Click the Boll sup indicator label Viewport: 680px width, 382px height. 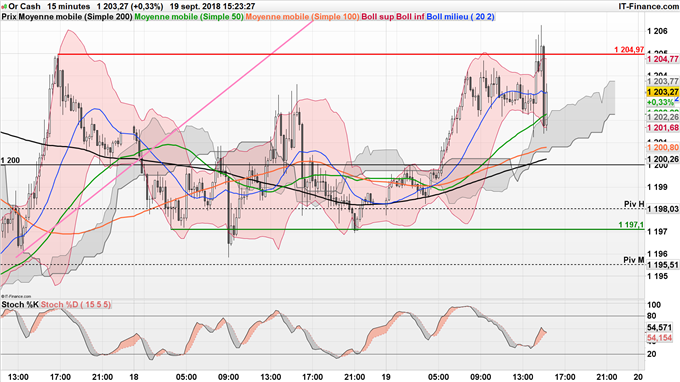click(378, 17)
